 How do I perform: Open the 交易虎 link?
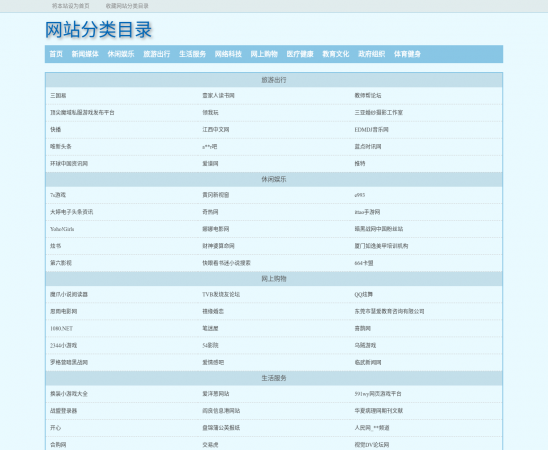point(210,445)
